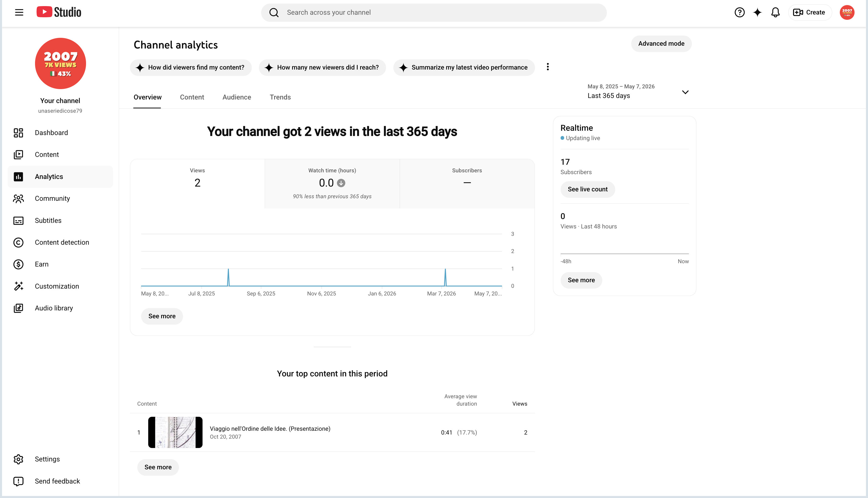The image size is (868, 498).
Task: Open Dashboard from the sidebar
Action: click(60, 133)
